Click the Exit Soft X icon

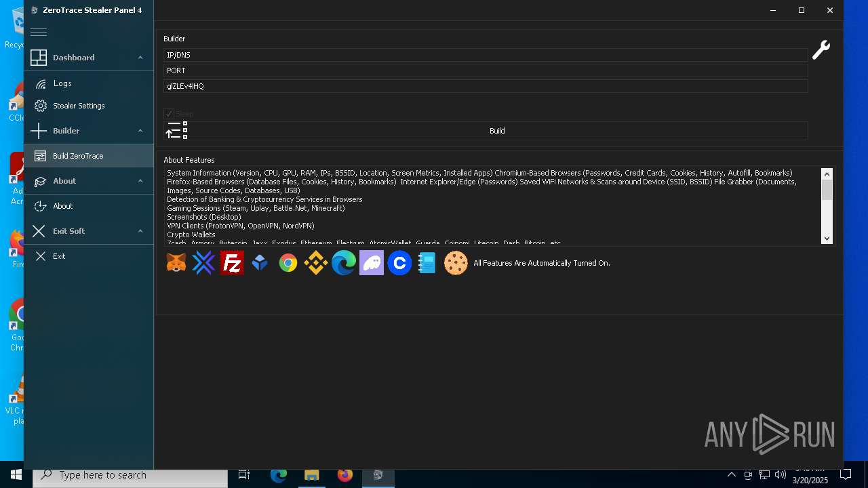pyautogui.click(x=39, y=231)
